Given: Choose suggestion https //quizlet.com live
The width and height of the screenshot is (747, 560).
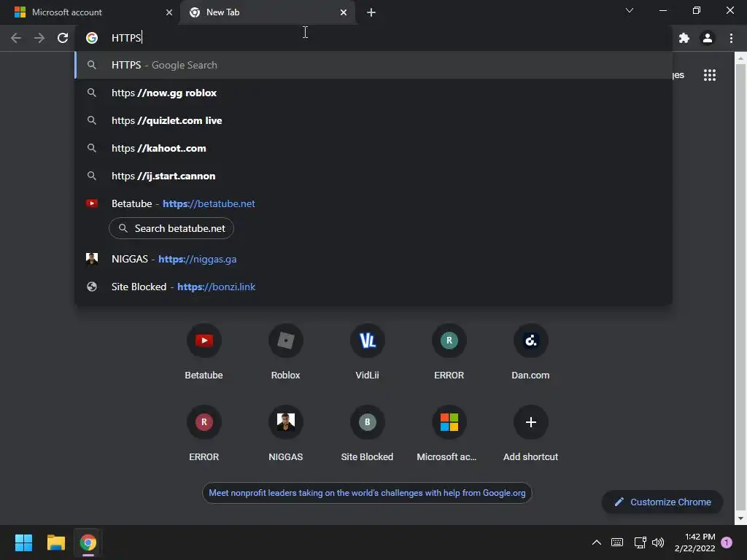Looking at the screenshot, I should pos(373,120).
